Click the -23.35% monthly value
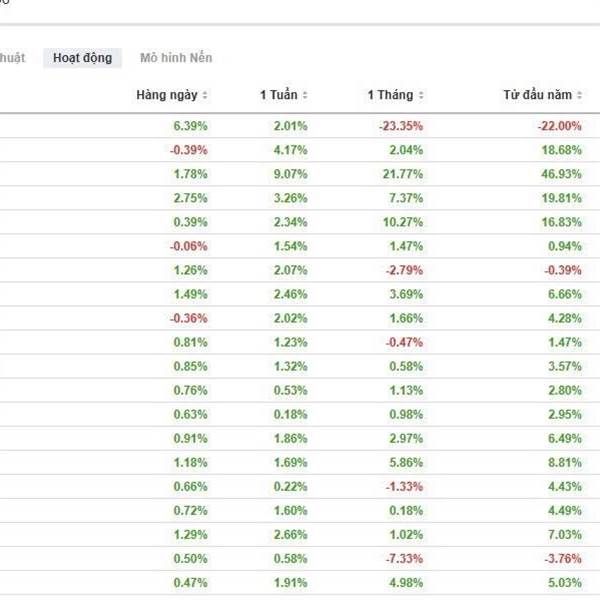Viewport: 600px width, 600px height. click(401, 126)
